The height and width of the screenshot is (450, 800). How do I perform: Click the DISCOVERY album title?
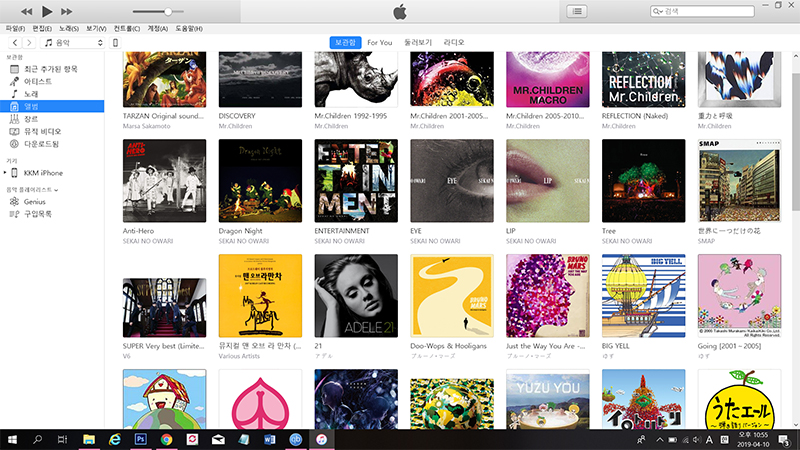[237, 116]
